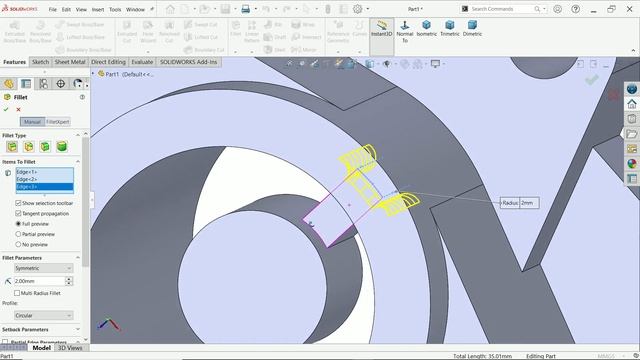This screenshot has width=640, height=360.
Task: Open the SOLIDWORKS options gear
Action: 358,9
